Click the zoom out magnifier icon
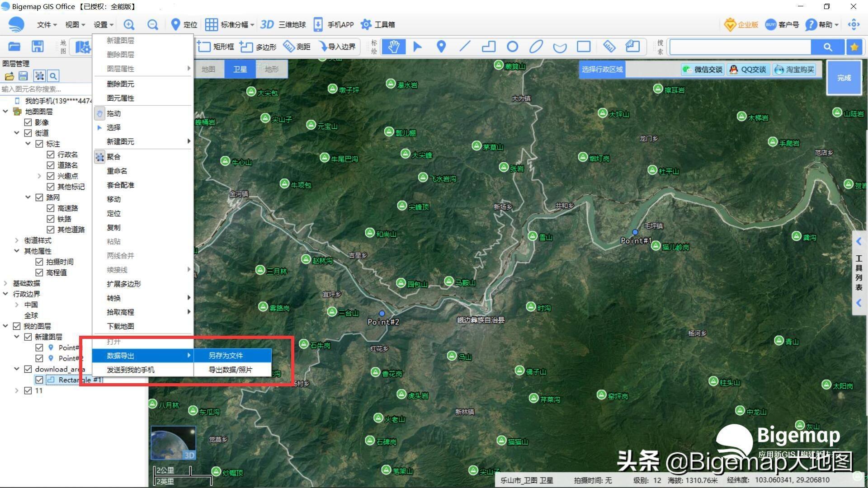 [153, 25]
